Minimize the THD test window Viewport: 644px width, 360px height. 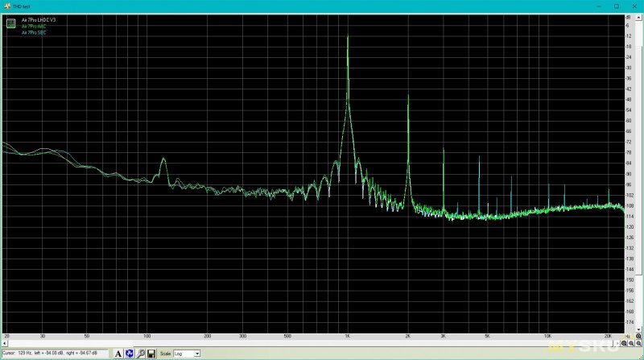click(x=599, y=6)
